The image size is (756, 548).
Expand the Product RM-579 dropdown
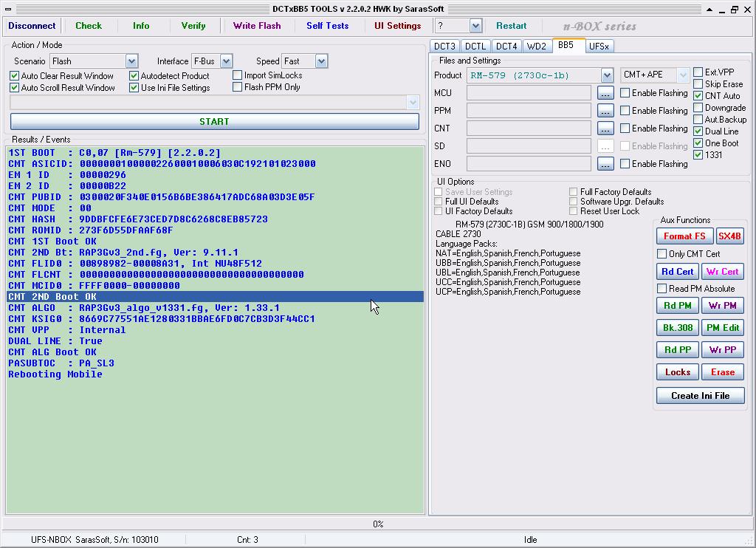[x=607, y=75]
